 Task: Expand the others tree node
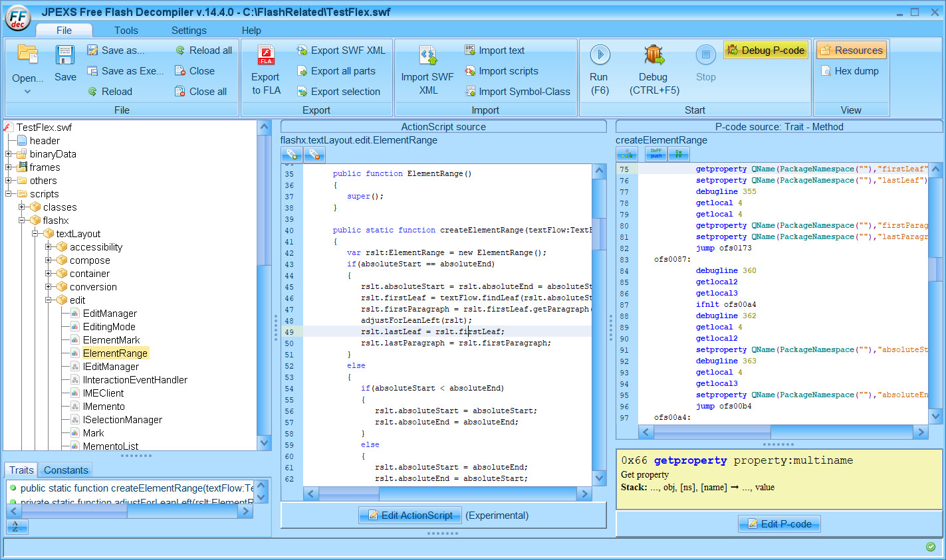tap(9, 181)
